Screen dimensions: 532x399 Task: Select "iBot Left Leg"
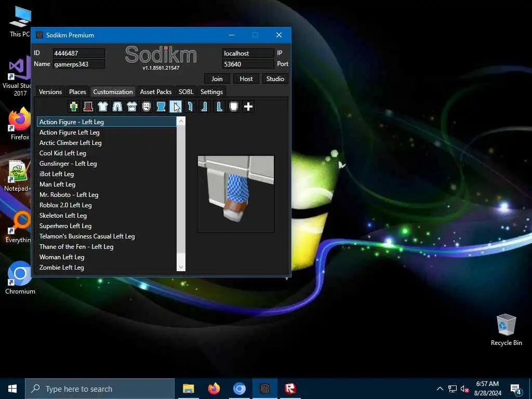tap(107, 174)
